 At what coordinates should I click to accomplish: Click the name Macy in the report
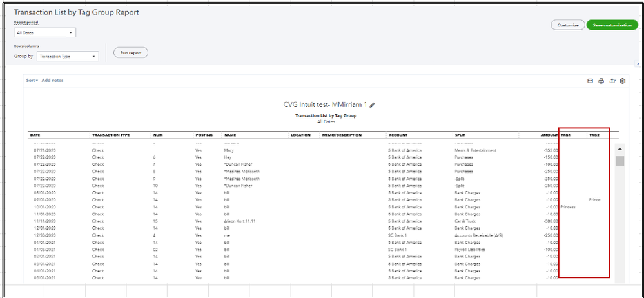pyautogui.click(x=228, y=150)
